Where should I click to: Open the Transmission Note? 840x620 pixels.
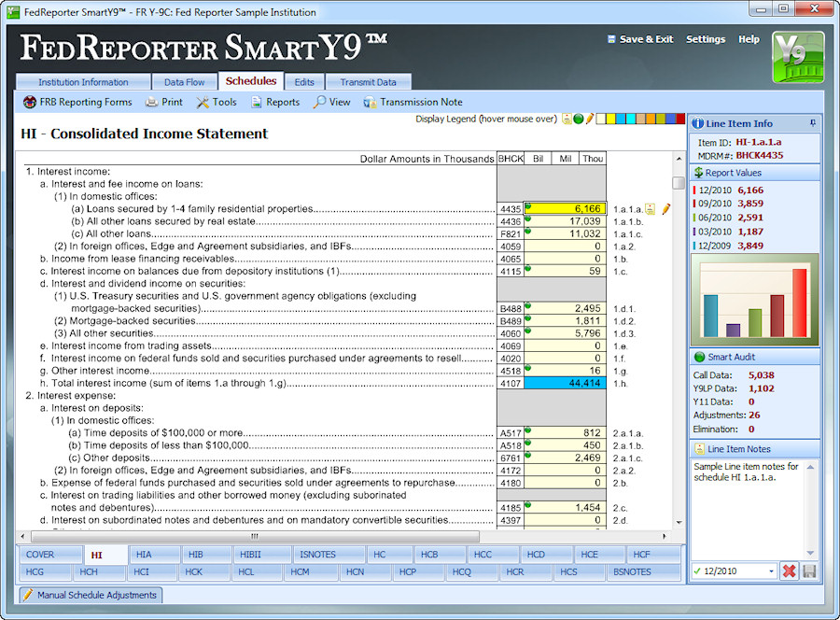413,102
